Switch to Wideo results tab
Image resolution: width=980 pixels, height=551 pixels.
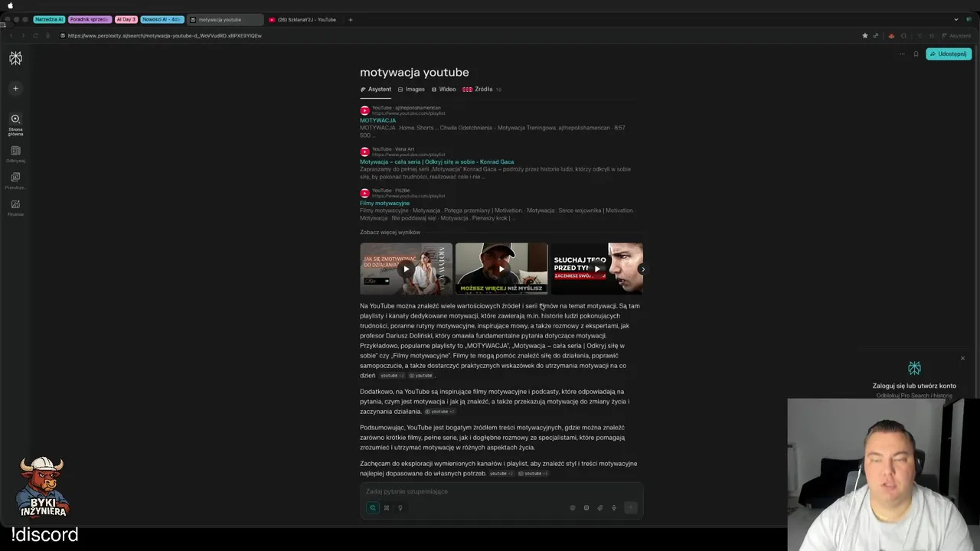(x=443, y=89)
